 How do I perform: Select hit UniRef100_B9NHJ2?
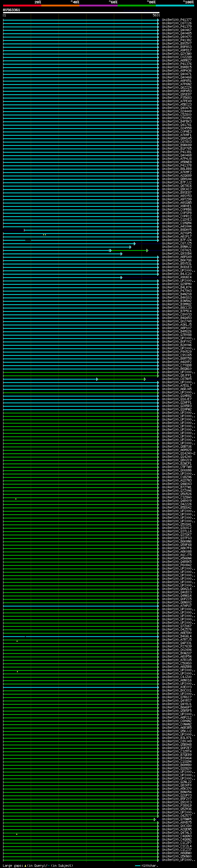click(x=176, y=247)
